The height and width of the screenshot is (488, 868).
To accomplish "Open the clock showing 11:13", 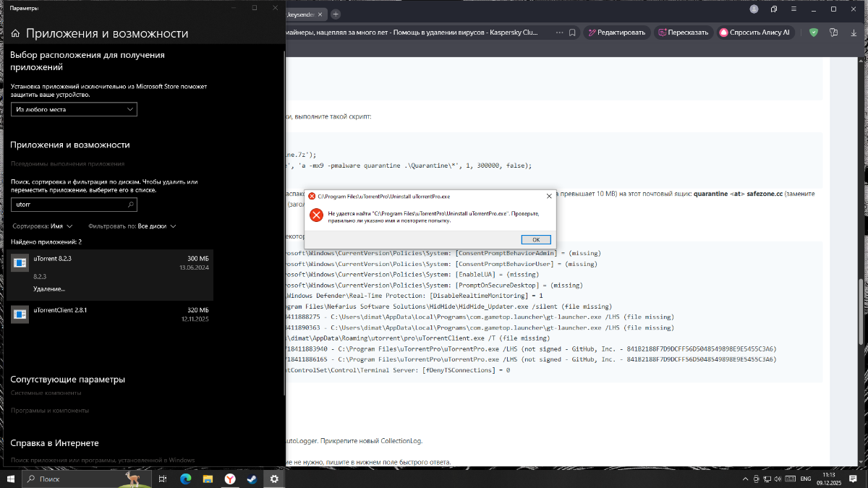I will click(830, 479).
